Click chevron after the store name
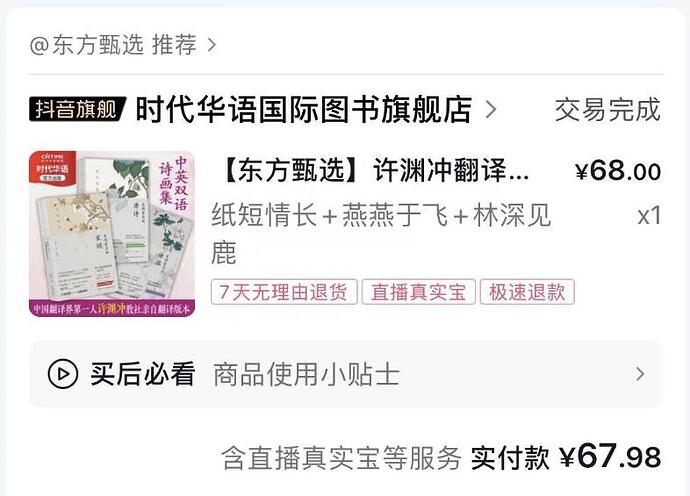The image size is (690, 496). click(491, 110)
